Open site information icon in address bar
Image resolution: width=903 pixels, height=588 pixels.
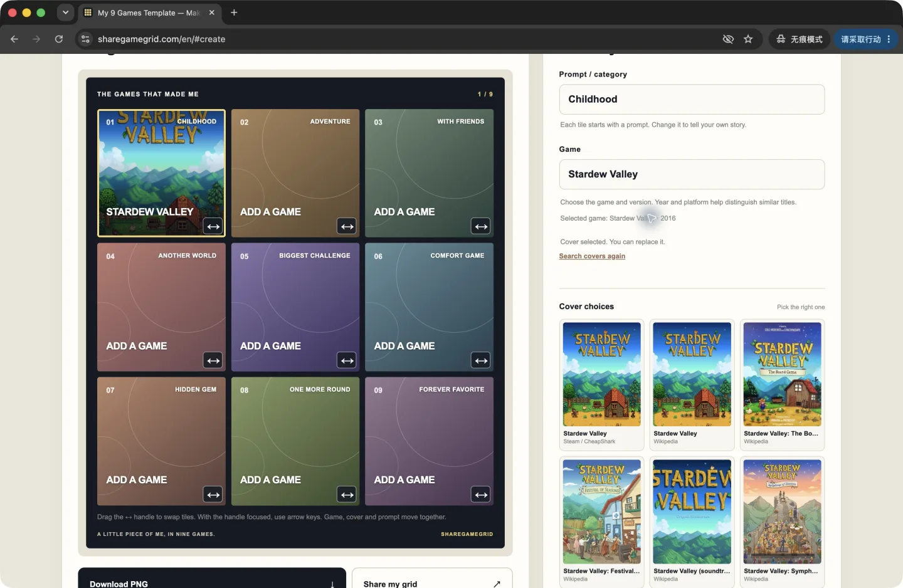pyautogui.click(x=86, y=39)
